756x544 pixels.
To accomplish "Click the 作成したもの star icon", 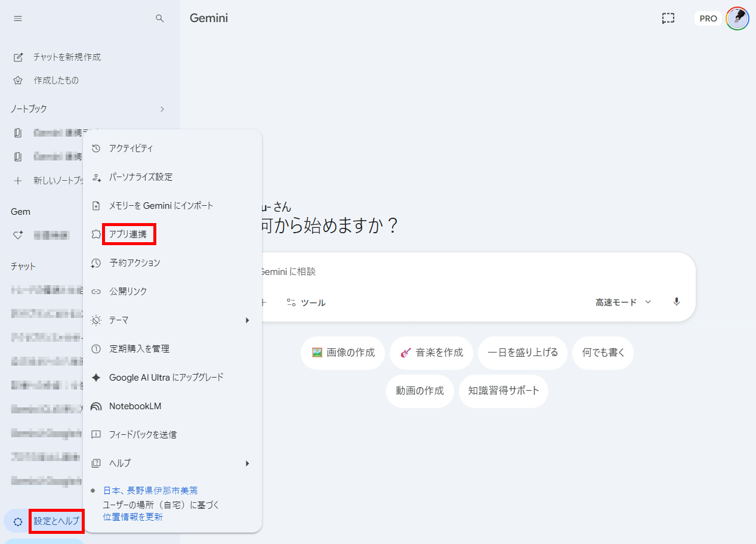I will point(18,80).
